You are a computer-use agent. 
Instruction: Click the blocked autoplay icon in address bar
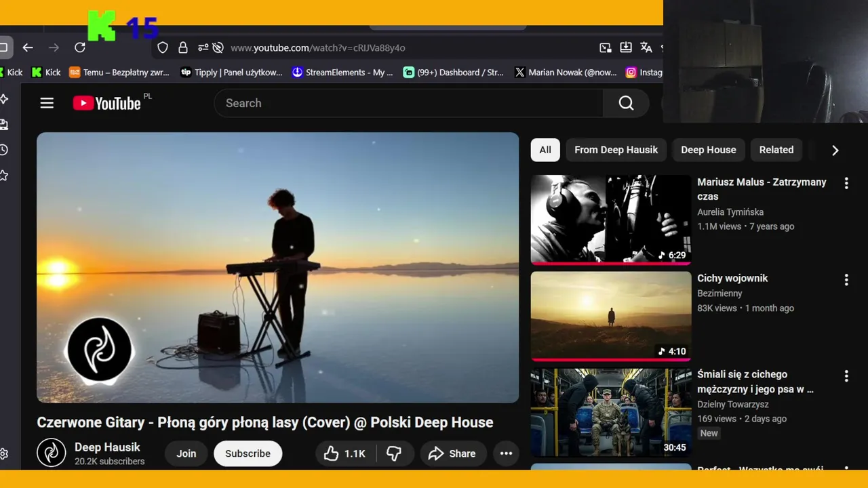(218, 47)
